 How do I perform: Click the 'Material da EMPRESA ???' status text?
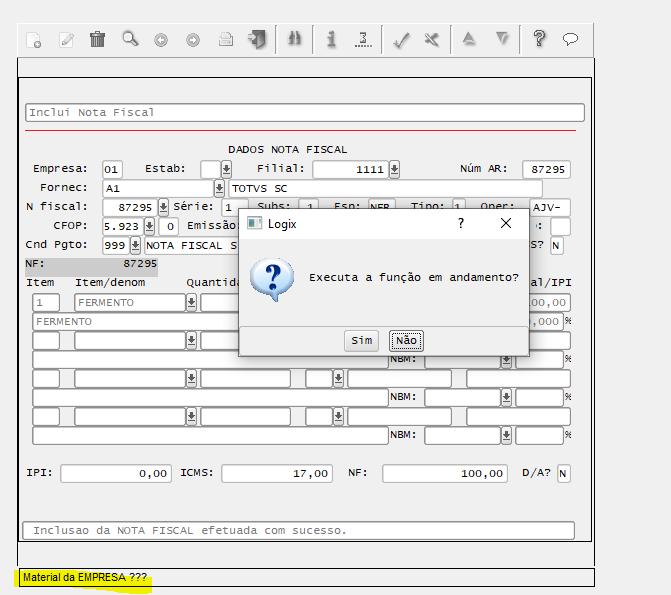pos(85,577)
